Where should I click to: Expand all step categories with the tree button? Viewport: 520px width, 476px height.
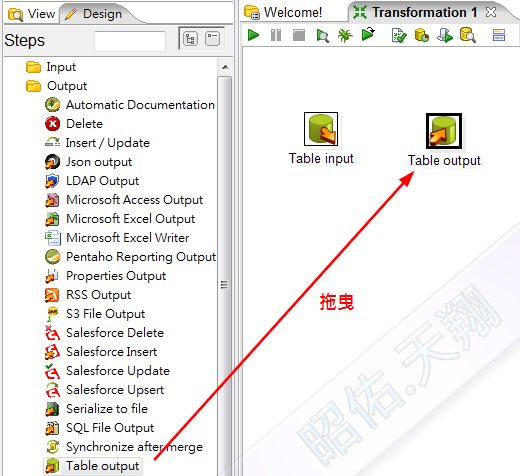tap(190, 38)
